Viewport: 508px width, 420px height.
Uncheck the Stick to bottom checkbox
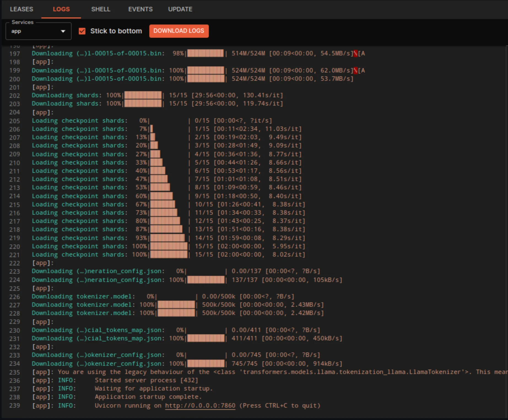tap(82, 31)
